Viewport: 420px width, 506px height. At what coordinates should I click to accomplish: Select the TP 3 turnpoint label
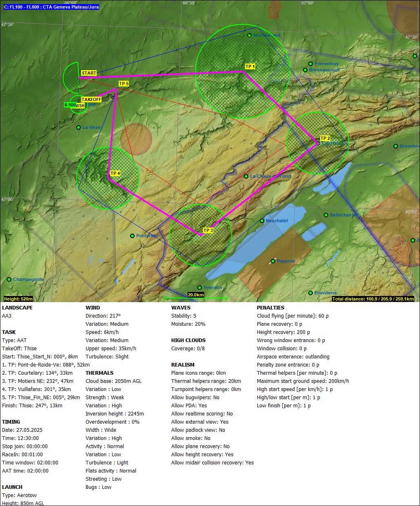pos(208,231)
